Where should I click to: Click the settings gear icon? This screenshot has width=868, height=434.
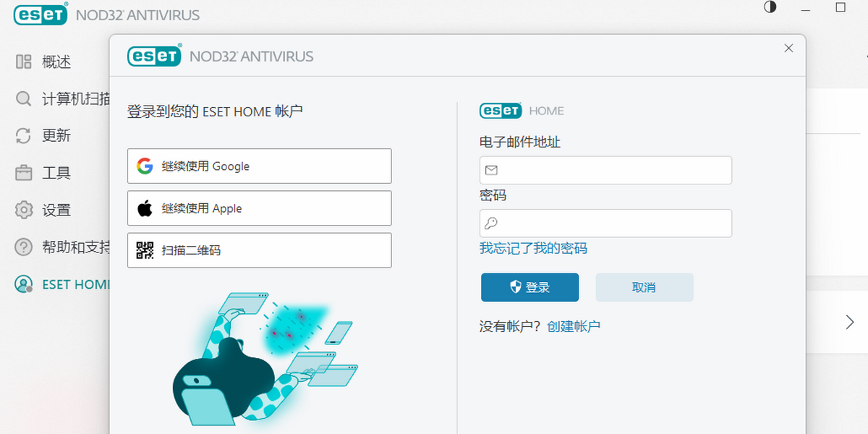(x=24, y=210)
